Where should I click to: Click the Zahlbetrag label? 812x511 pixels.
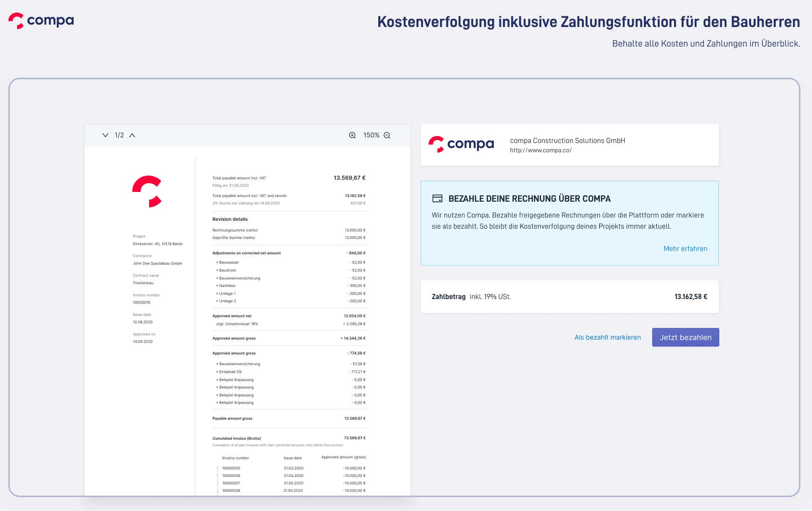pos(448,297)
